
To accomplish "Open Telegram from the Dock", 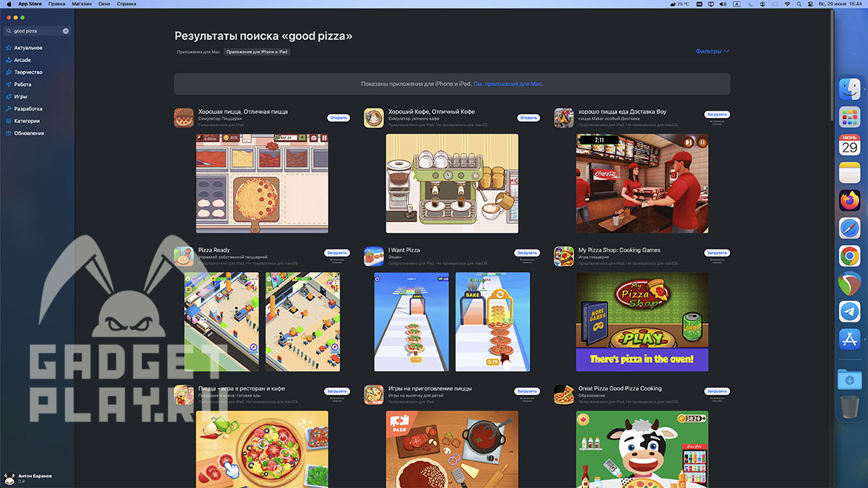I will point(849,311).
